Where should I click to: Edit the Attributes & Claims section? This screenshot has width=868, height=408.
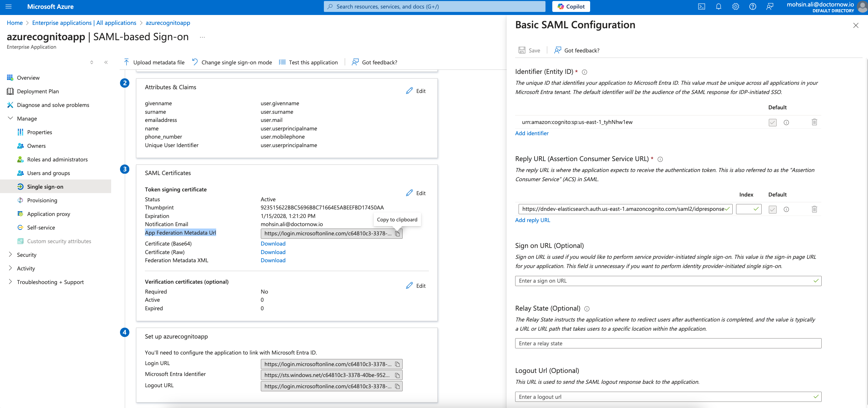(x=416, y=91)
